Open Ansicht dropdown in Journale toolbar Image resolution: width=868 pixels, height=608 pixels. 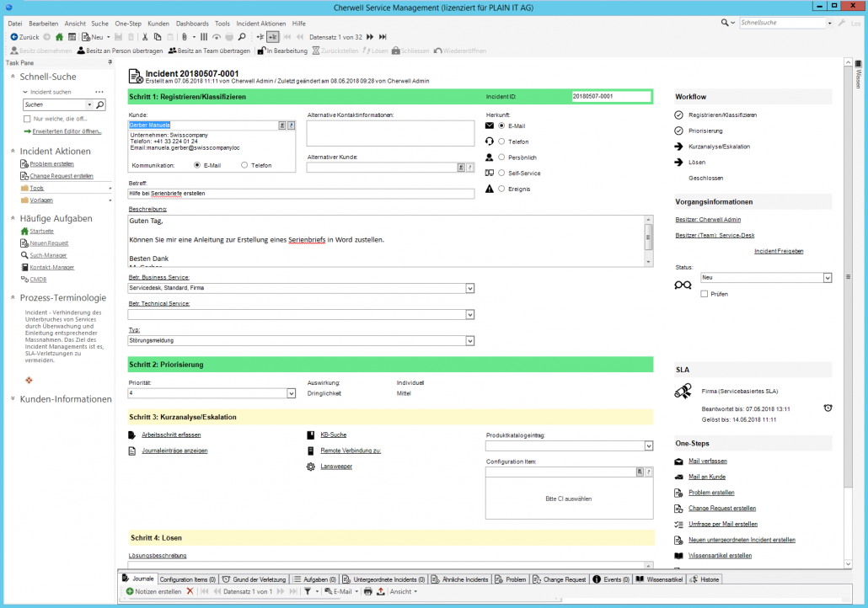coord(404,591)
